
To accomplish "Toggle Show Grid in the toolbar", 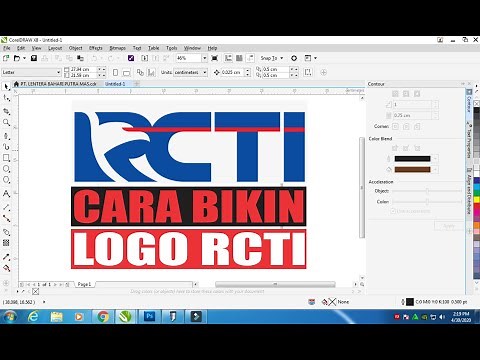I will pyautogui.click(x=239, y=58).
